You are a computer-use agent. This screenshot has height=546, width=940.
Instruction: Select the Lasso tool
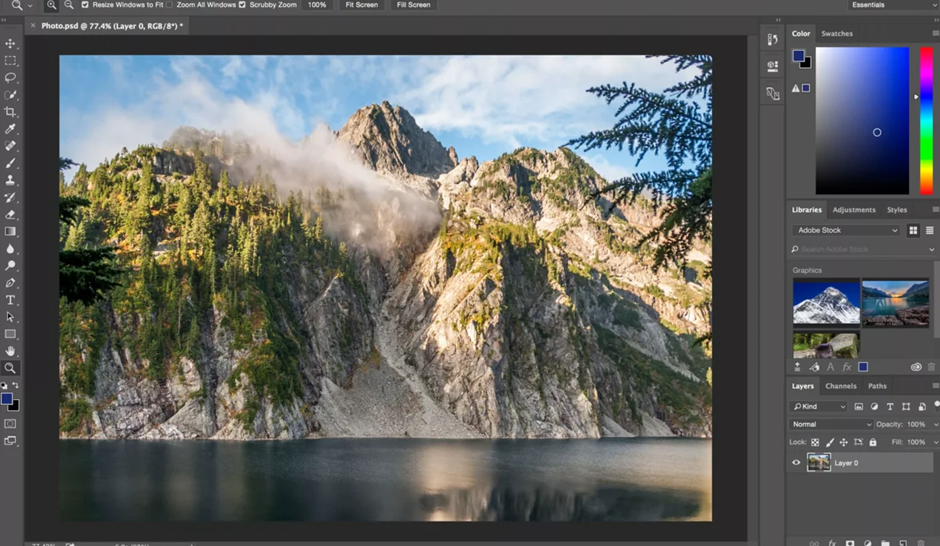tap(10, 78)
